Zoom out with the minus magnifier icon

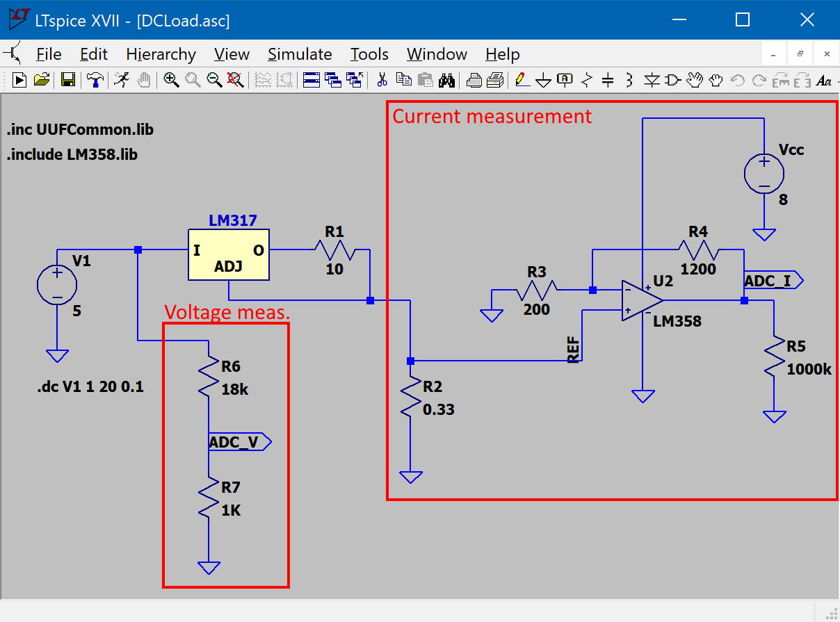point(214,80)
